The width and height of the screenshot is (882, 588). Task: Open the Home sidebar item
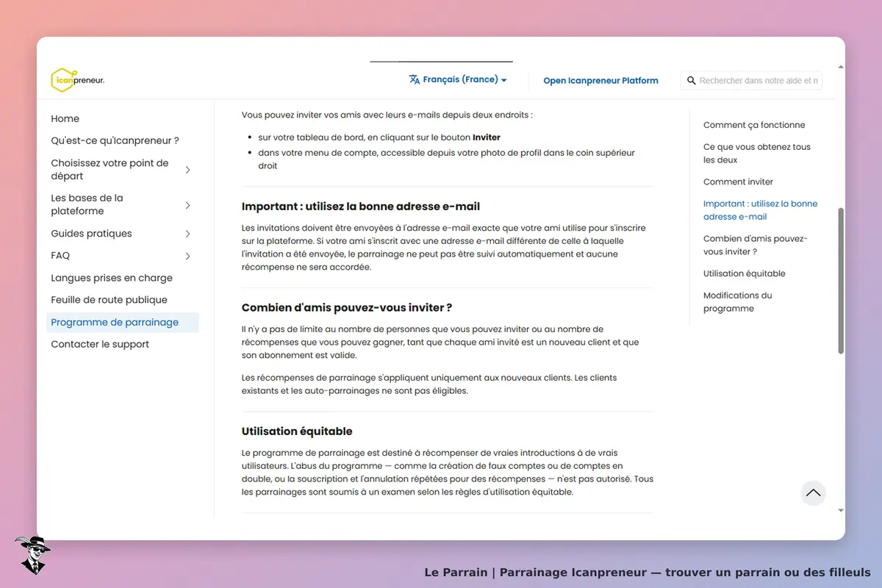[x=65, y=118]
